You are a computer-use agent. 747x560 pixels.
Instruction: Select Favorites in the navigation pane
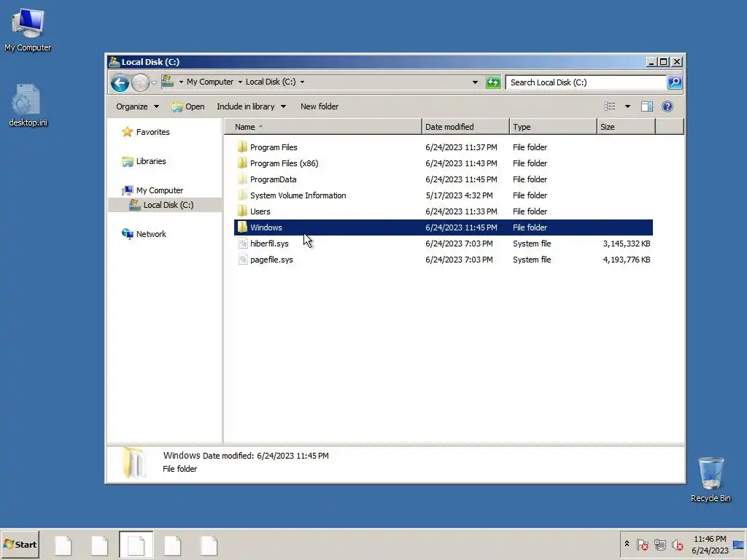[152, 132]
